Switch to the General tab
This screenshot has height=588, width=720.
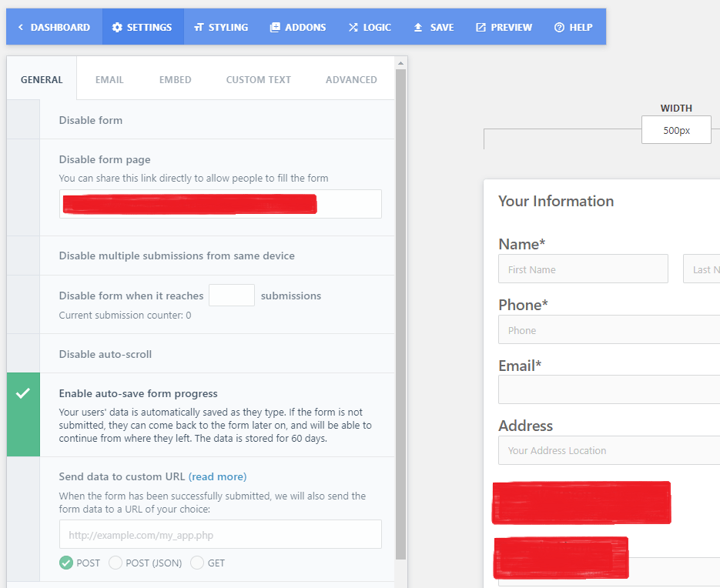[x=42, y=79]
